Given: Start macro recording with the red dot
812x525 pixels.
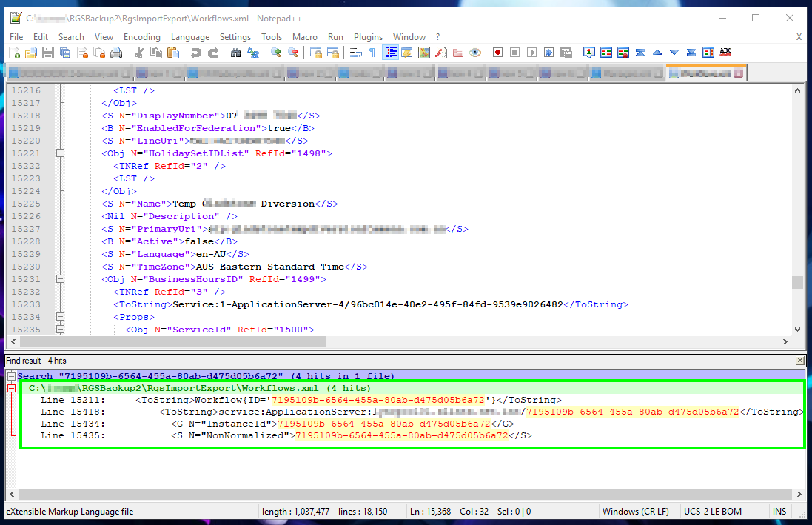Looking at the screenshot, I should pos(497,53).
